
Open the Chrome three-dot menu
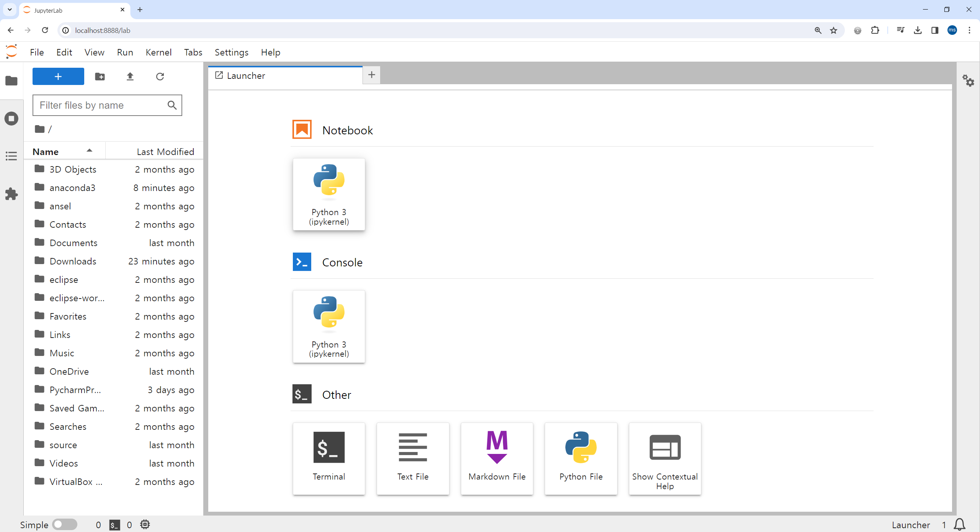tap(970, 30)
